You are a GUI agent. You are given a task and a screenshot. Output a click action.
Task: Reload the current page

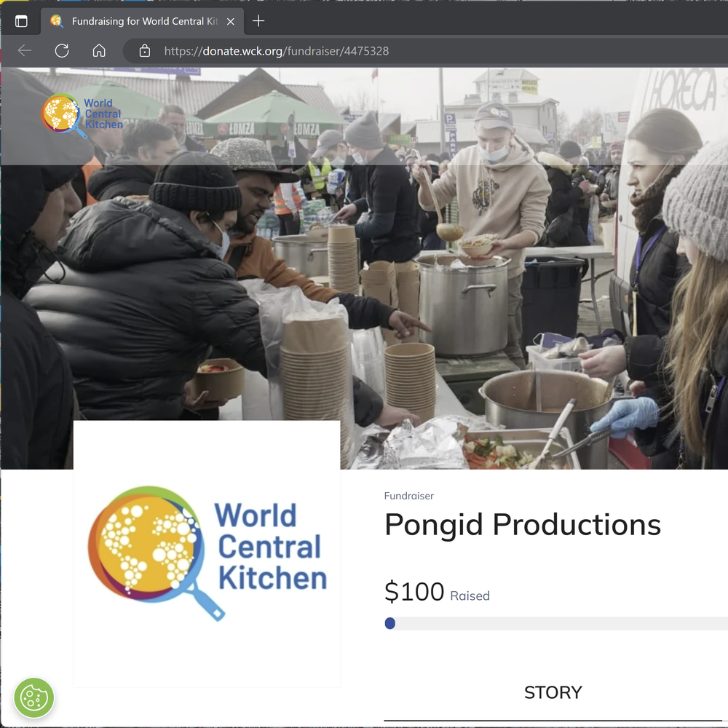(x=62, y=51)
